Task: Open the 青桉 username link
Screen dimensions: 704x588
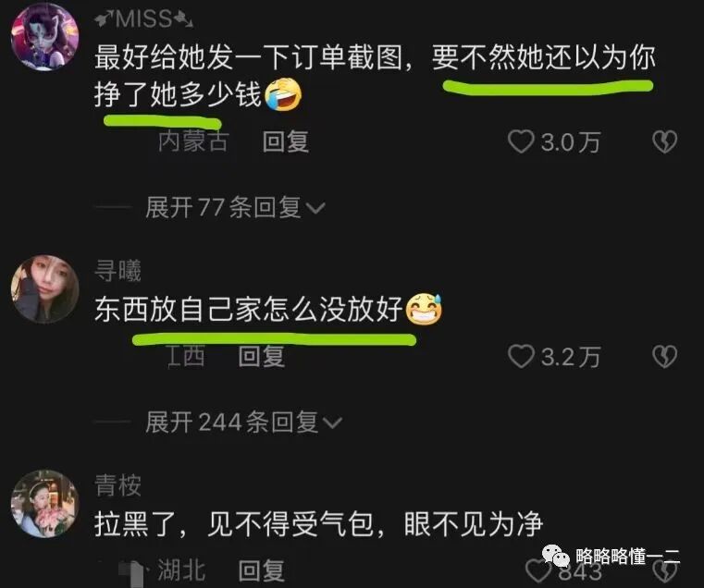Action: 117,485
